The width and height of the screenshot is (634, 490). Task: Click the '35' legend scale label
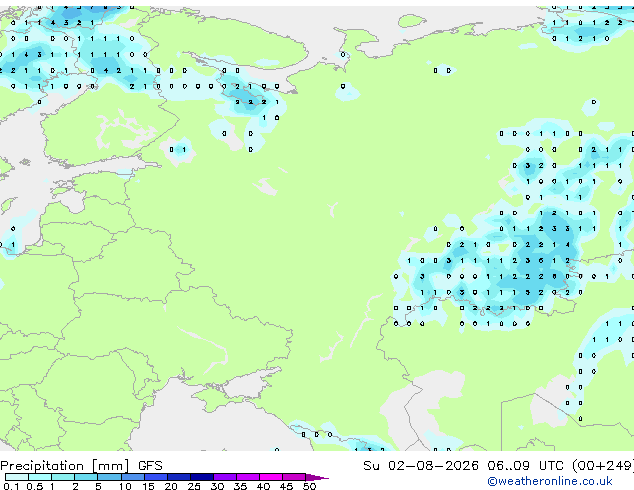click(240, 486)
